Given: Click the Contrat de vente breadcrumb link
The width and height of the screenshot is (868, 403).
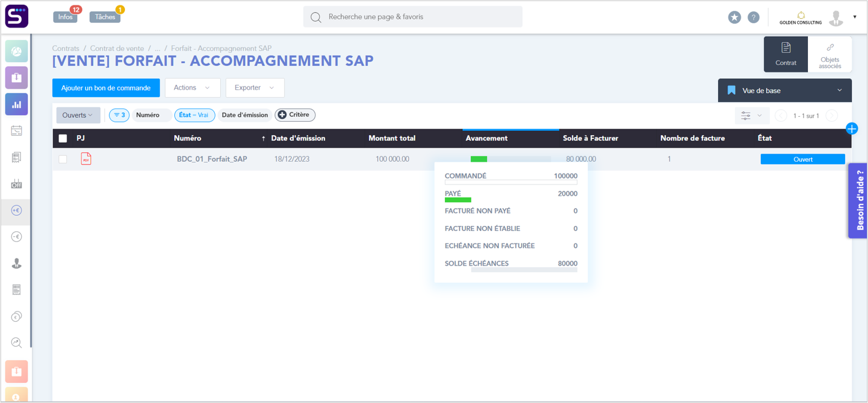Looking at the screenshot, I should 117,48.
